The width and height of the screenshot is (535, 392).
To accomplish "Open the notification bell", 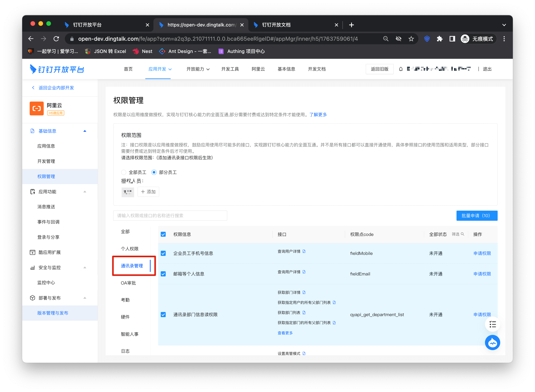I will coord(401,69).
